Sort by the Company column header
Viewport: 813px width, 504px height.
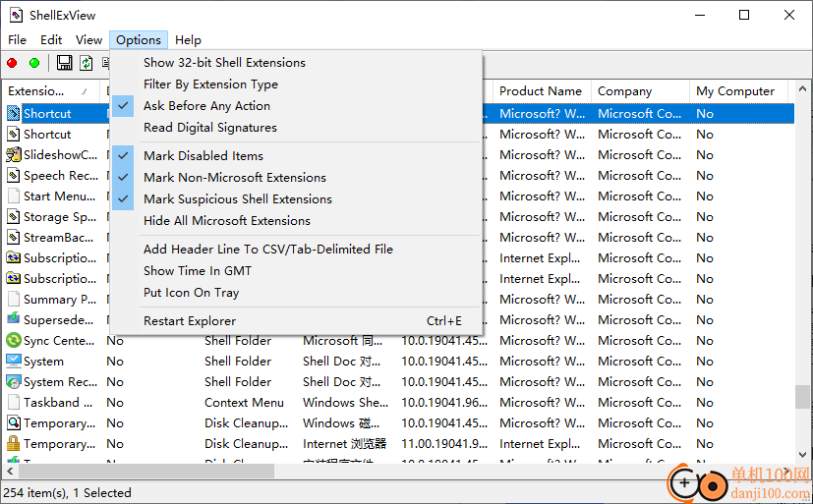pyautogui.click(x=640, y=91)
